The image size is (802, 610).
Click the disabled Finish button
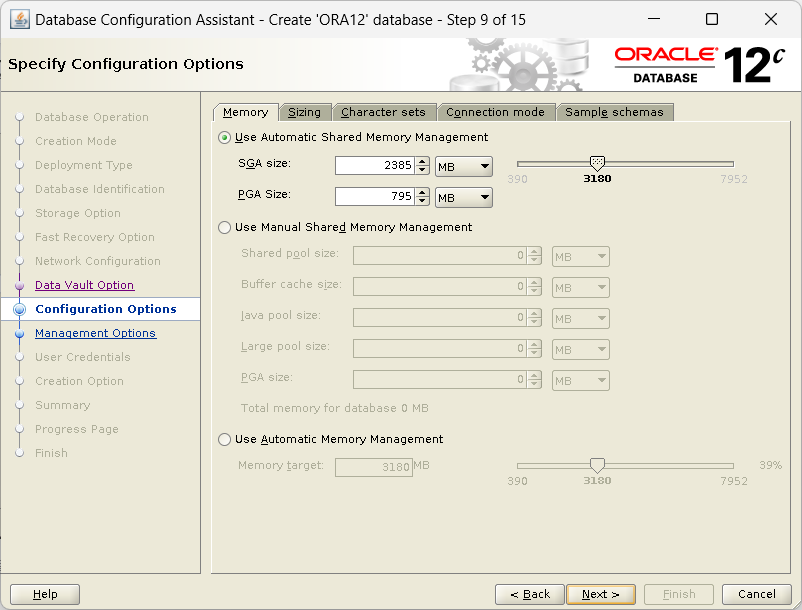tap(679, 594)
